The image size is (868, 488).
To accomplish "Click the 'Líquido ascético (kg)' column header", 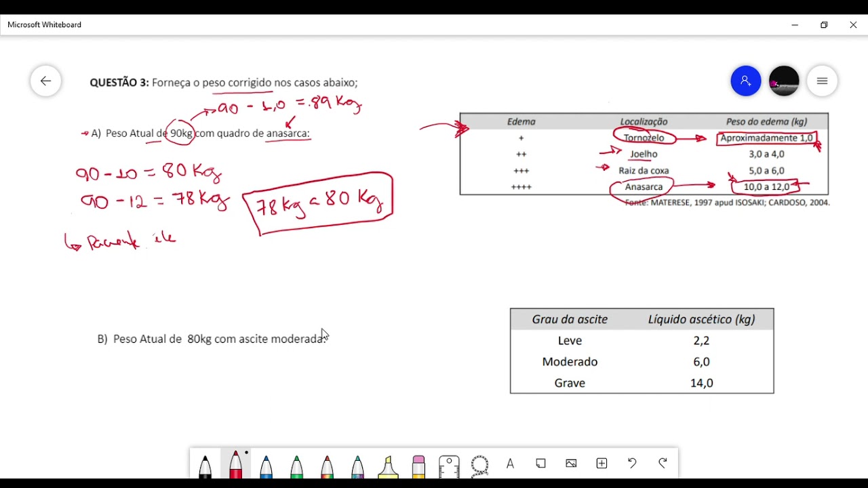I will click(701, 319).
